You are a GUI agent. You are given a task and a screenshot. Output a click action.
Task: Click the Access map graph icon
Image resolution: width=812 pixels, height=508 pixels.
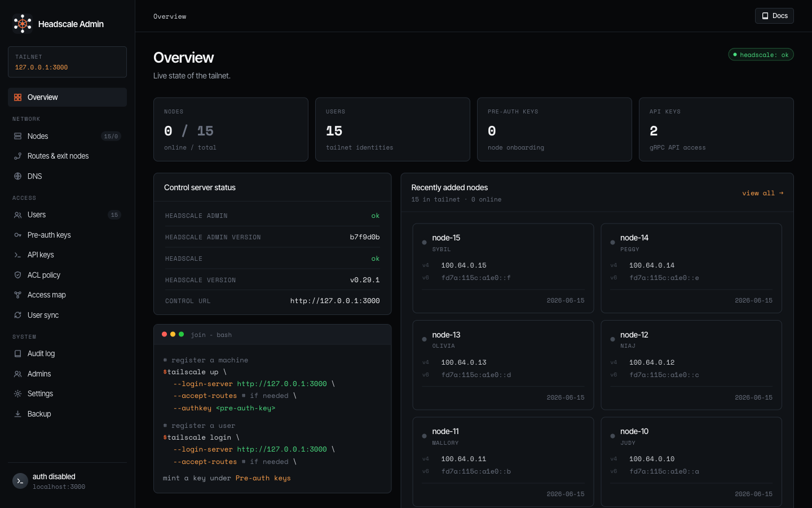[x=17, y=295]
